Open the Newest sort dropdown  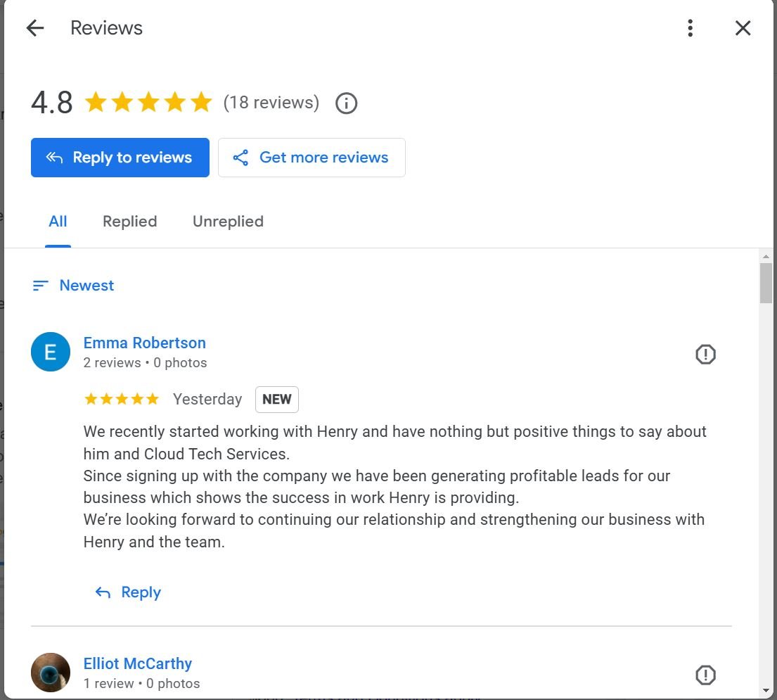(x=73, y=286)
